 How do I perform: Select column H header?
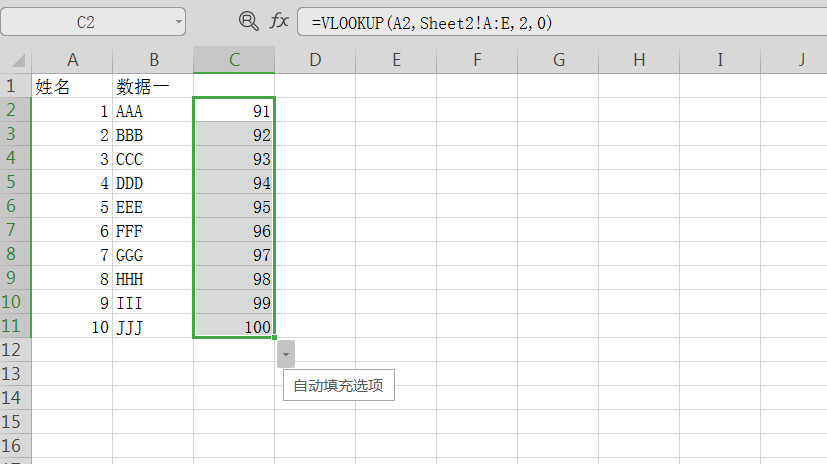(x=639, y=60)
